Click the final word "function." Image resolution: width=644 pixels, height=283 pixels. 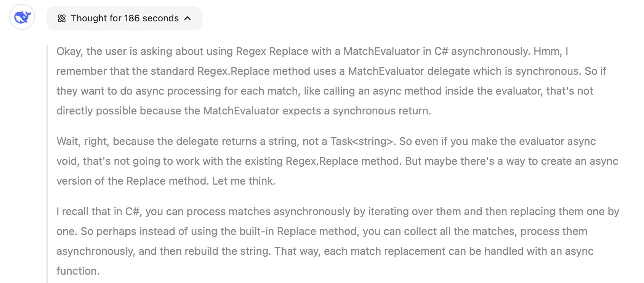click(x=78, y=271)
